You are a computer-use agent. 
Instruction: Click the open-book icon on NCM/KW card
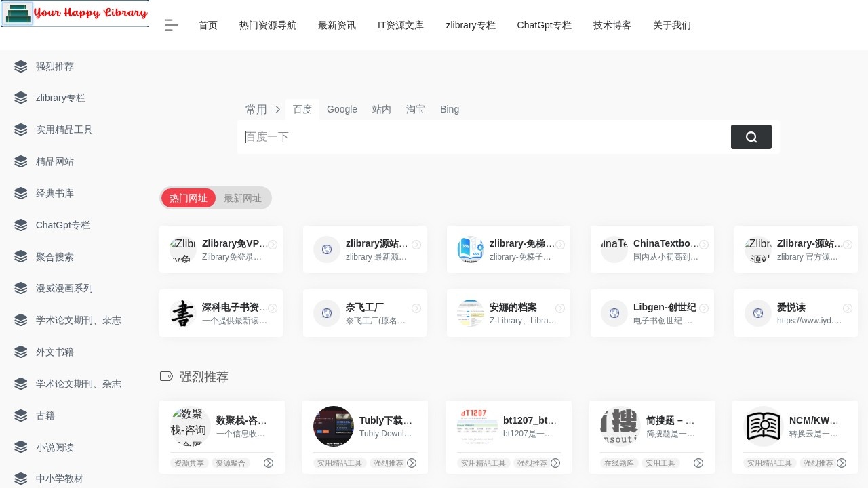764,426
